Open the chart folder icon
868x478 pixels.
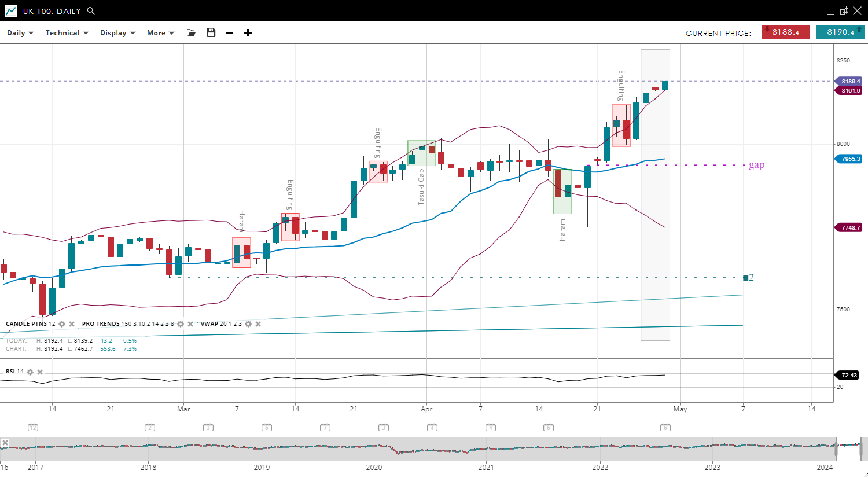[191, 33]
